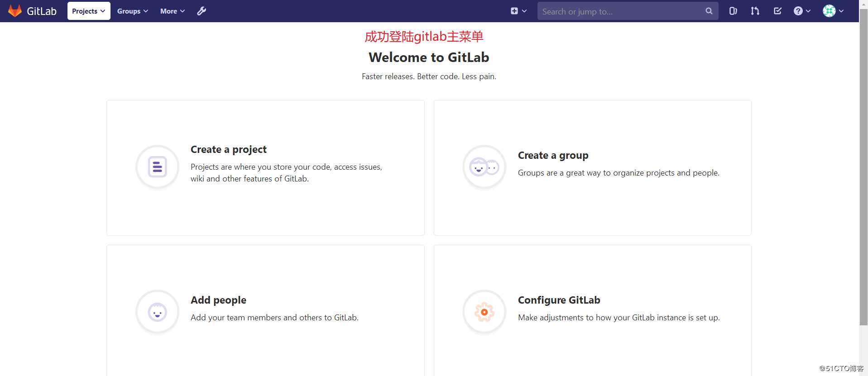The width and height of the screenshot is (868, 376).
Task: Click the Add people face icon
Action: tap(158, 312)
